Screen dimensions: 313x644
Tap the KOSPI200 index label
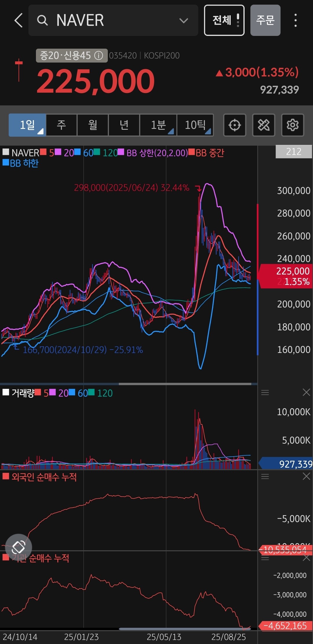(x=162, y=56)
